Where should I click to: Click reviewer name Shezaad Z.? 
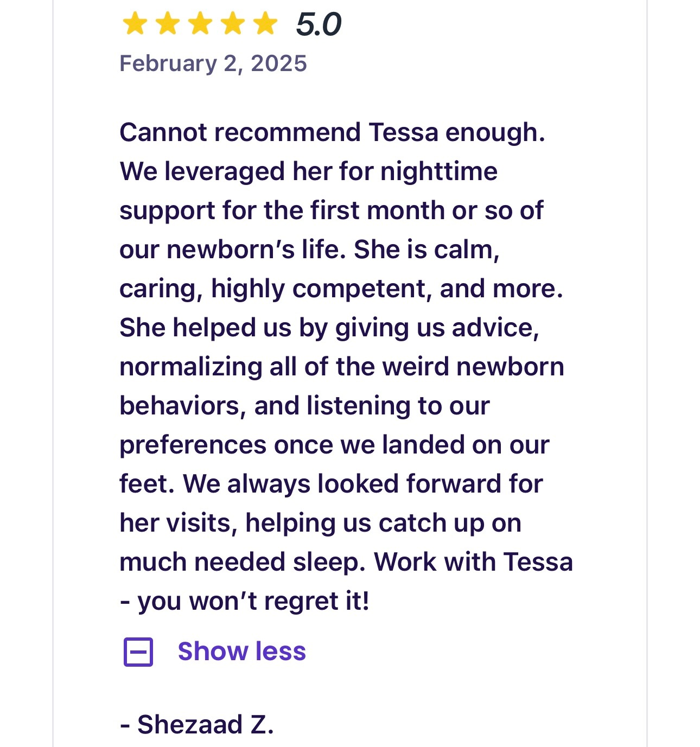197,725
